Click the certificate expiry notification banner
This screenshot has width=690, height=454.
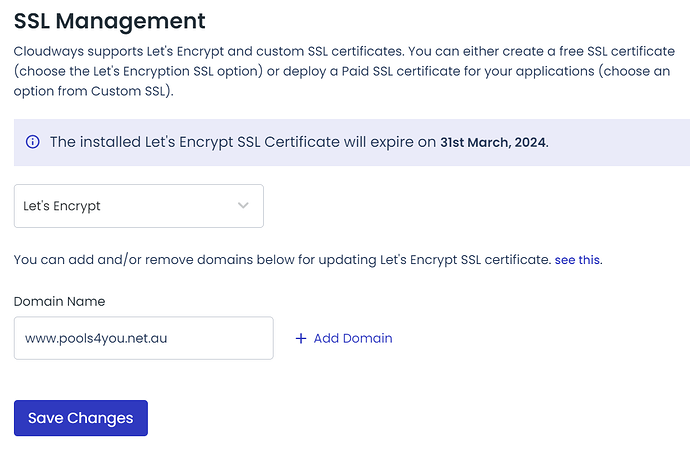pos(350,142)
